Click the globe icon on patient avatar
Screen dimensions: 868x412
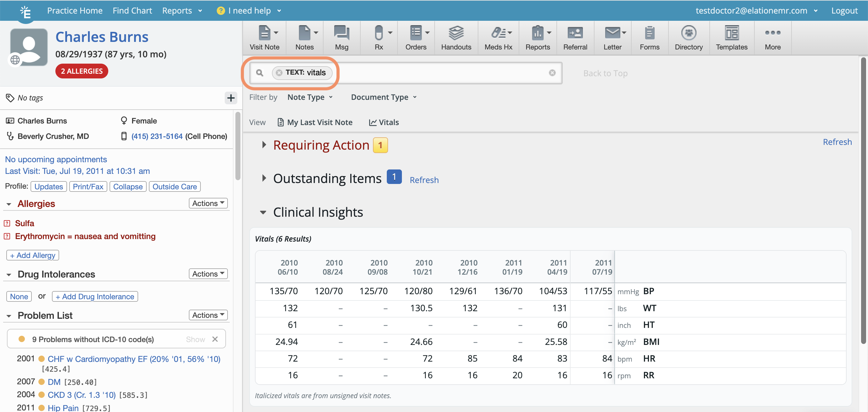[15, 60]
